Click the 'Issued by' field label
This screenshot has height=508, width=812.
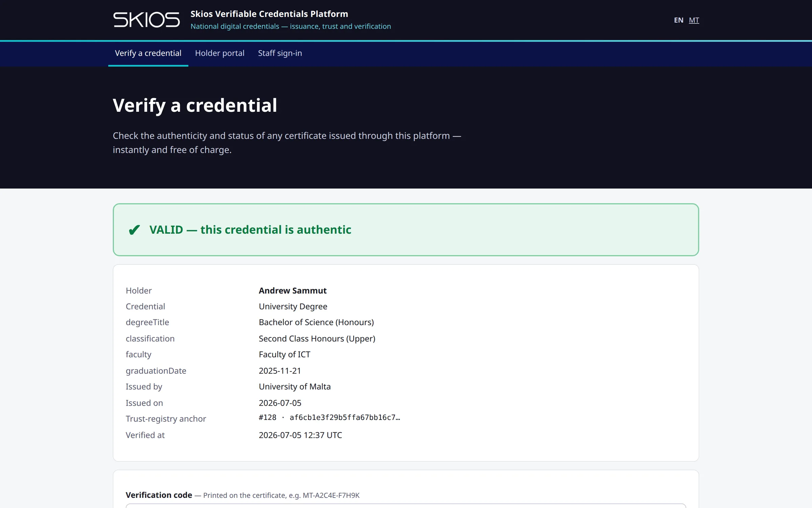(x=144, y=387)
